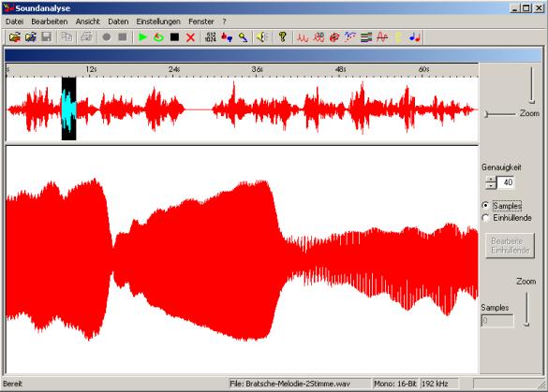Click the cyan highlighted selection in overview waveform
The height and width of the screenshot is (392, 548).
68,109
